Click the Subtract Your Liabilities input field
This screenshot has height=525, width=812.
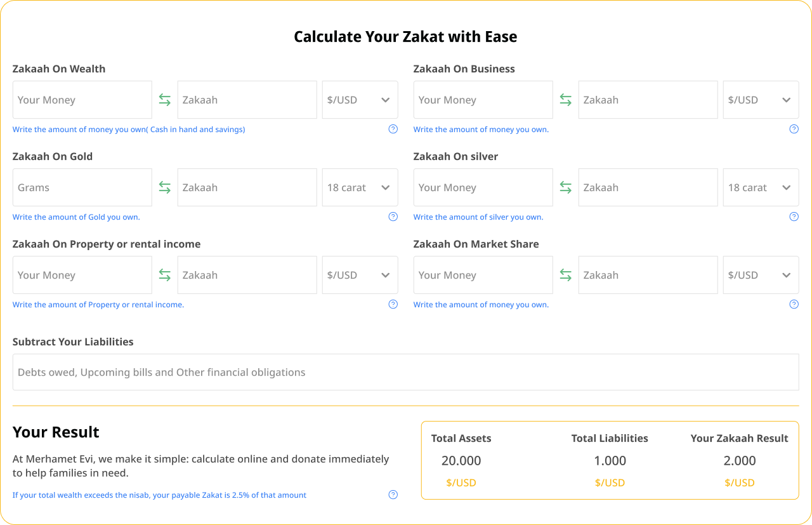(x=405, y=372)
